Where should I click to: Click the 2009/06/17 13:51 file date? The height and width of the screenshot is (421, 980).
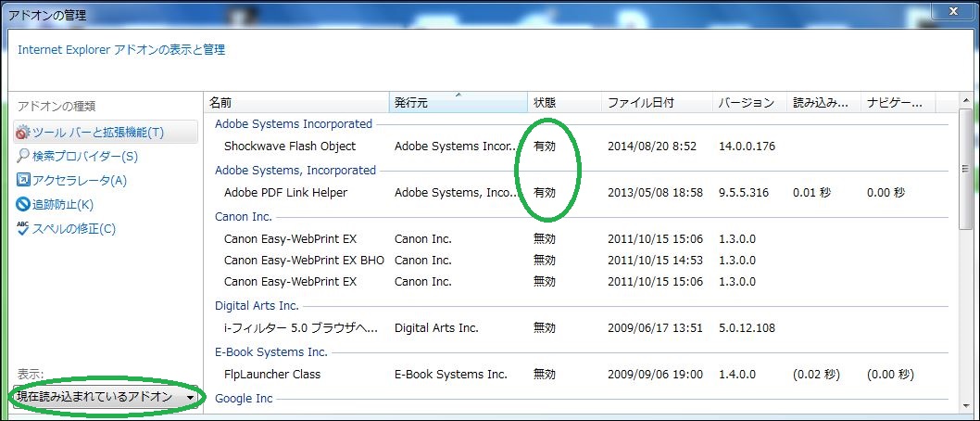655,327
